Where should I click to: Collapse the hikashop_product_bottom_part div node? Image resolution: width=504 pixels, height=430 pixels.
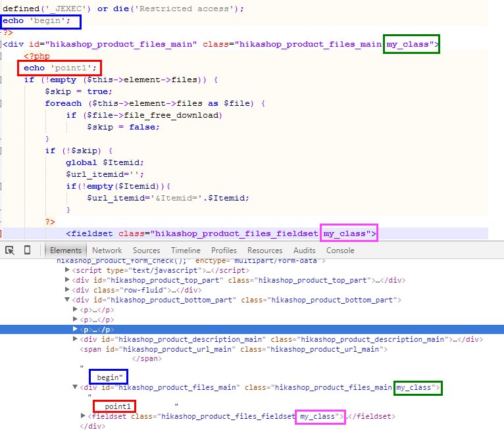(67, 300)
